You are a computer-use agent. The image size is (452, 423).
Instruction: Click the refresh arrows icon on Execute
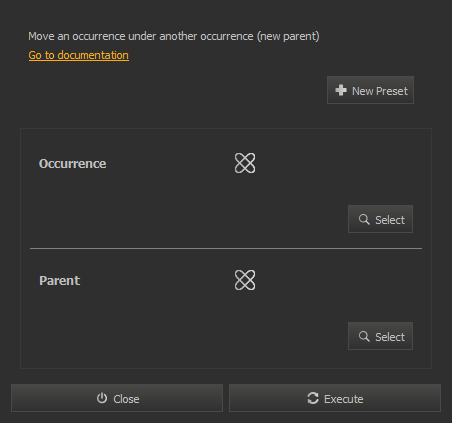[313, 398]
